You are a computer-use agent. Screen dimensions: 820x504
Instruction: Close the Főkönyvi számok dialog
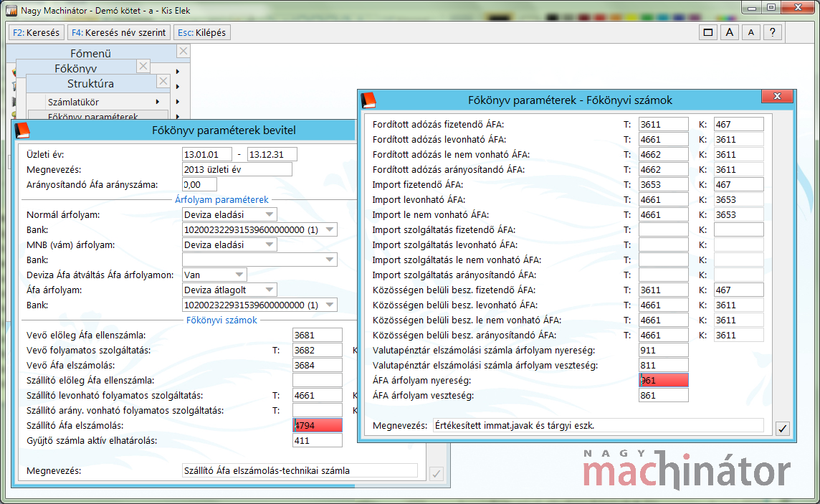coord(777,96)
